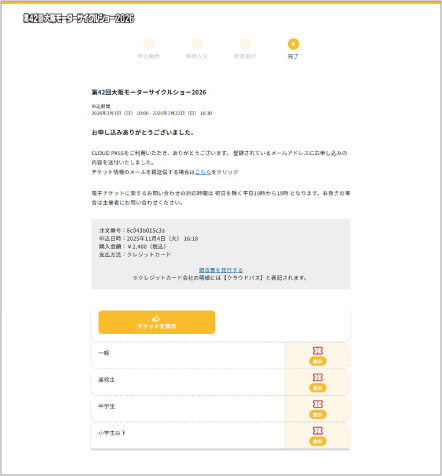Click the 情報入力 step label
The height and width of the screenshot is (476, 442).
point(197,56)
